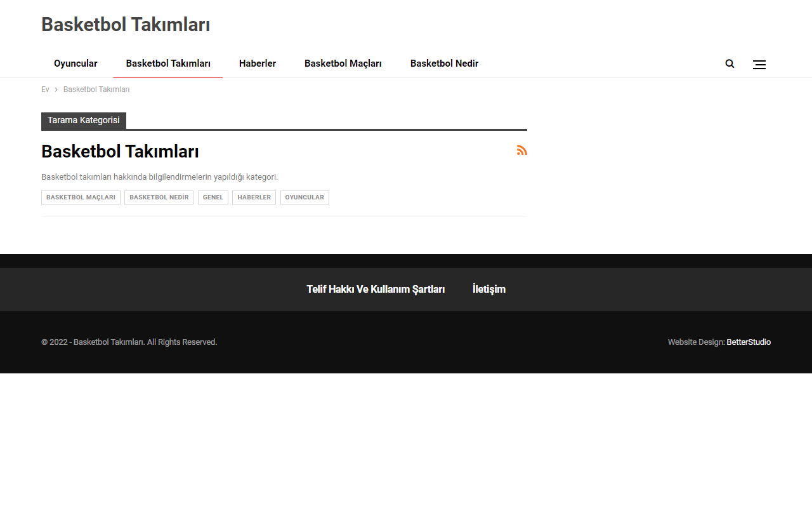Image resolution: width=812 pixels, height=508 pixels.
Task: Select the HABERLER category tag
Action: [254, 197]
